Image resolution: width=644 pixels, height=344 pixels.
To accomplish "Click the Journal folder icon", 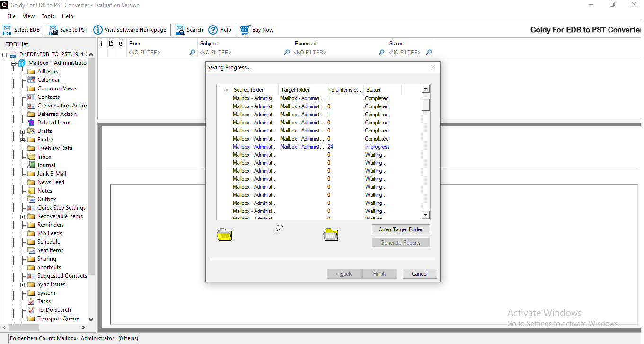I will tap(31, 165).
